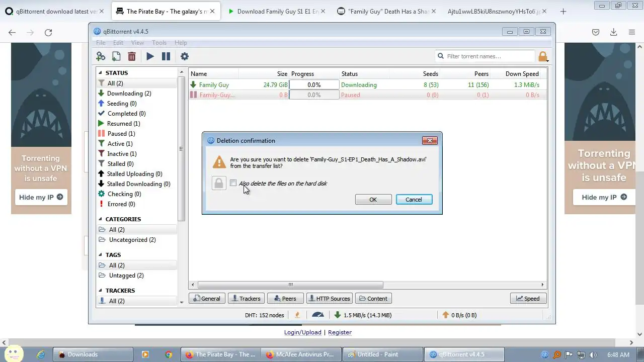Open the browser downloads arrow icon
This screenshot has height=362, width=644.
pyautogui.click(x=614, y=32)
